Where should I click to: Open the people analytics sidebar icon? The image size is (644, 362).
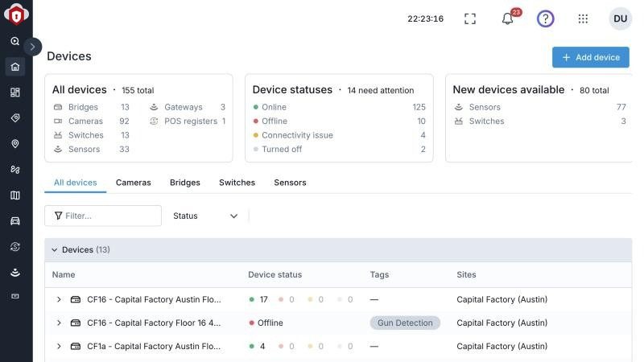coord(15,169)
